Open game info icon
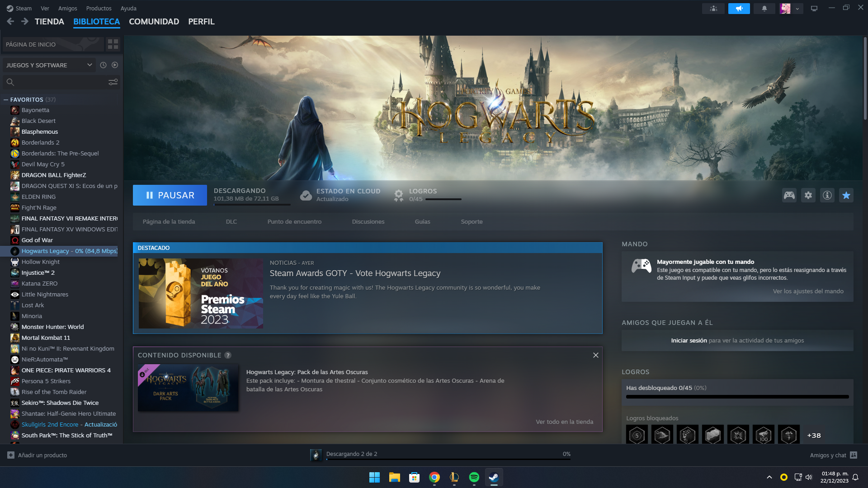The height and width of the screenshot is (488, 868). [827, 195]
